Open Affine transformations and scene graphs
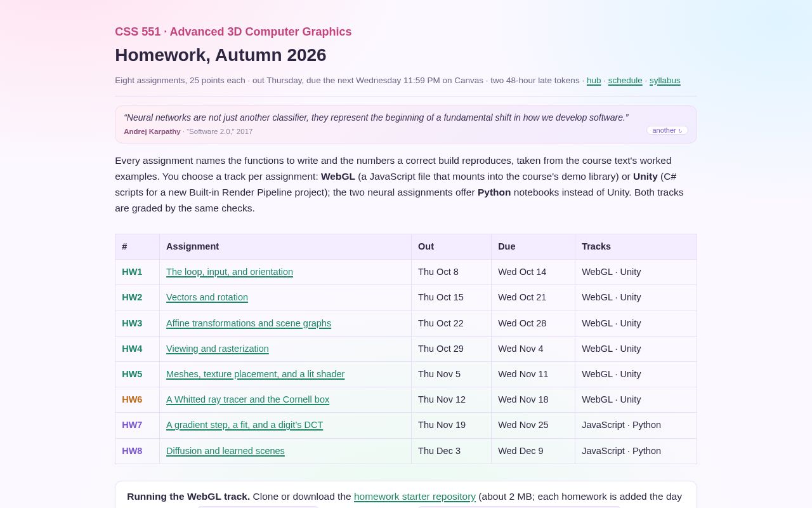 [x=249, y=323]
